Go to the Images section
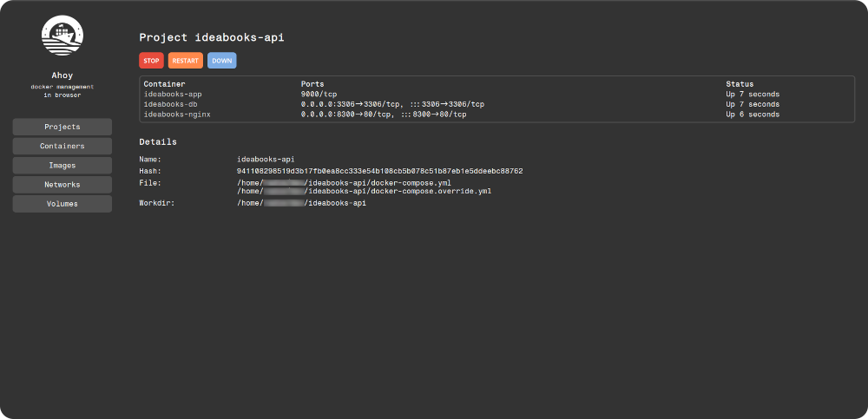 coord(62,166)
